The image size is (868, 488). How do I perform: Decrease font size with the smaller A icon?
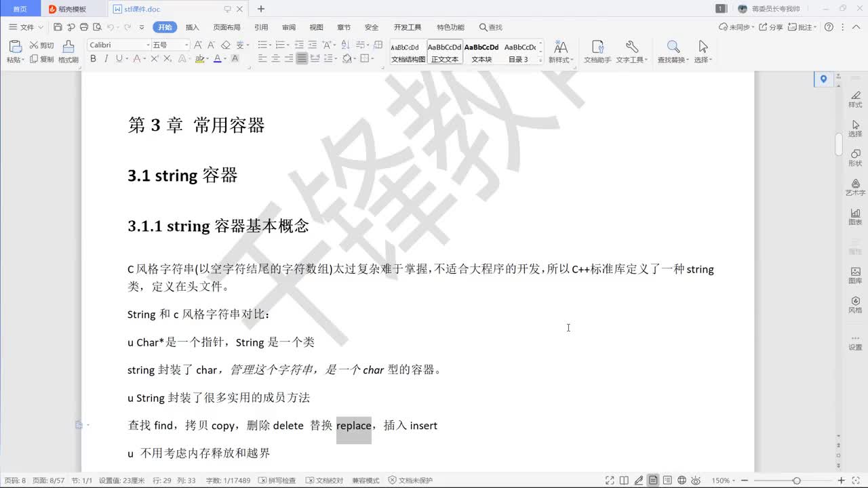point(211,45)
